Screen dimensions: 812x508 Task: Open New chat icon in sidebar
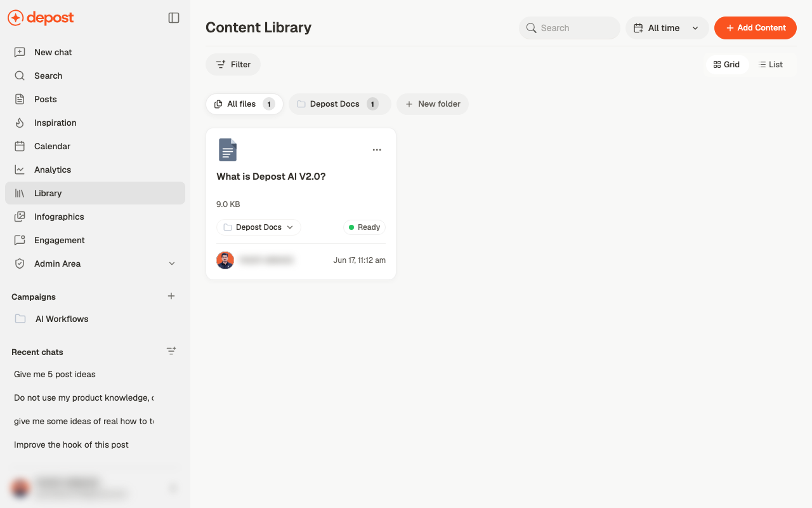tap(20, 52)
